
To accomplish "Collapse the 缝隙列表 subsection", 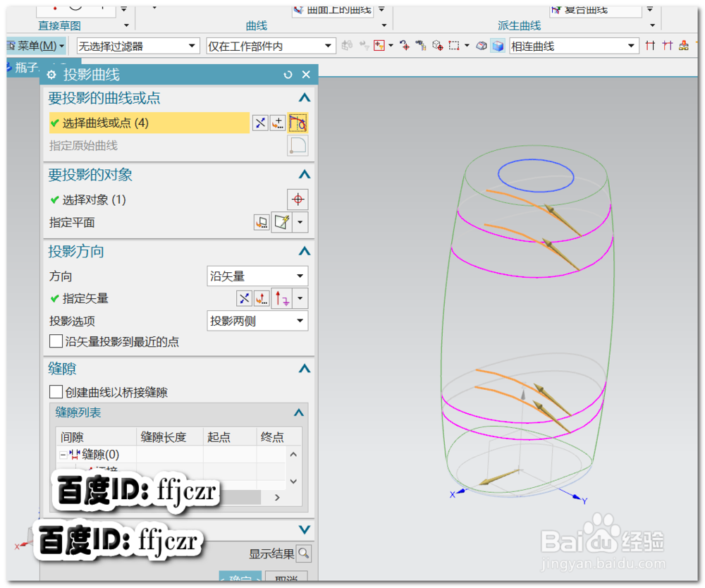I will pyautogui.click(x=298, y=412).
